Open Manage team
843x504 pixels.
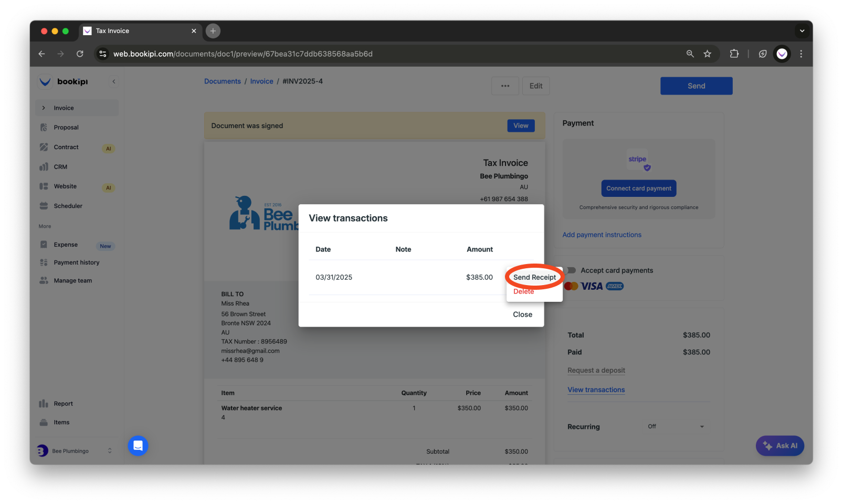tap(72, 280)
